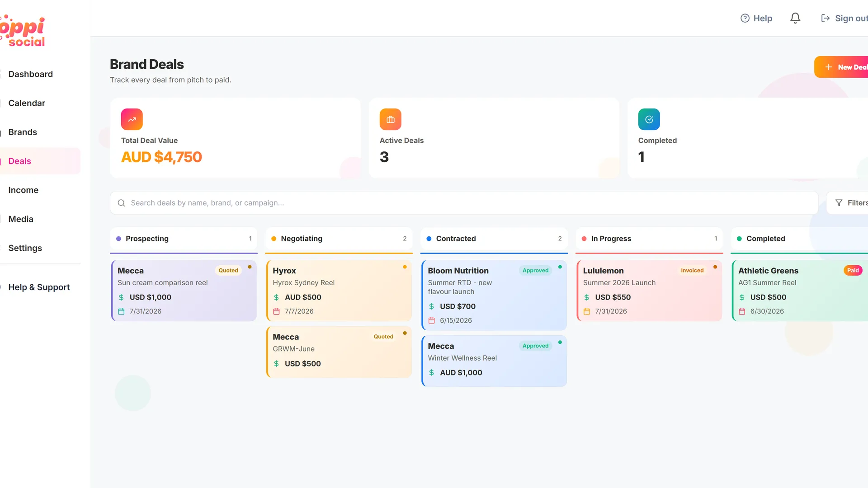868x488 pixels.
Task: Click the Active Deals briefcase icon
Action: tap(391, 119)
